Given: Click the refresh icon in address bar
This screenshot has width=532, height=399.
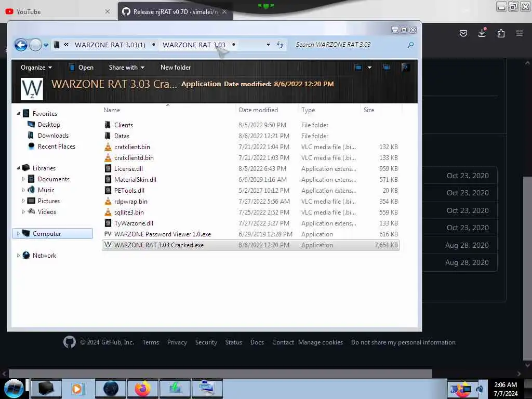Looking at the screenshot, I should click(x=280, y=45).
